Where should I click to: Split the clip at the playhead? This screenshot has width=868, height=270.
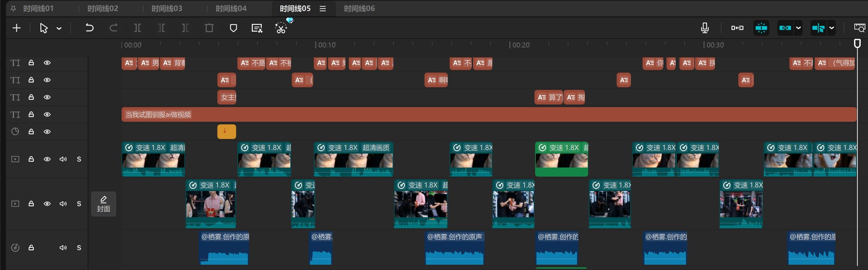tap(137, 28)
